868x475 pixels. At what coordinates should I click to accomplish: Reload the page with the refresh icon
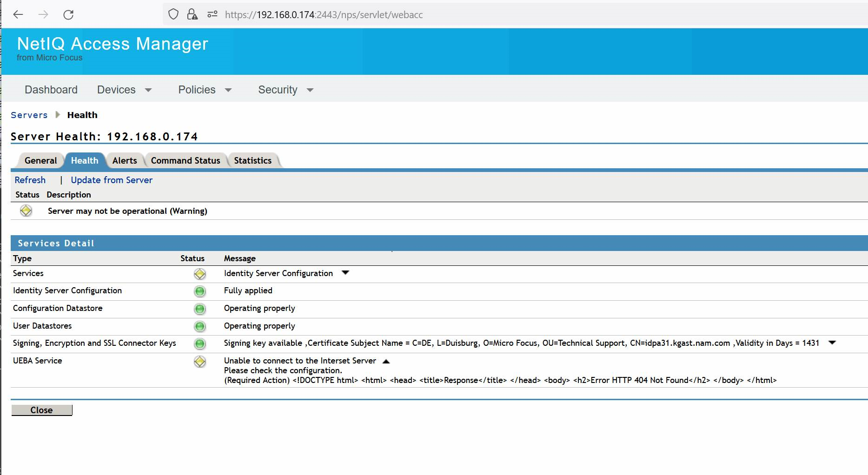(x=69, y=14)
